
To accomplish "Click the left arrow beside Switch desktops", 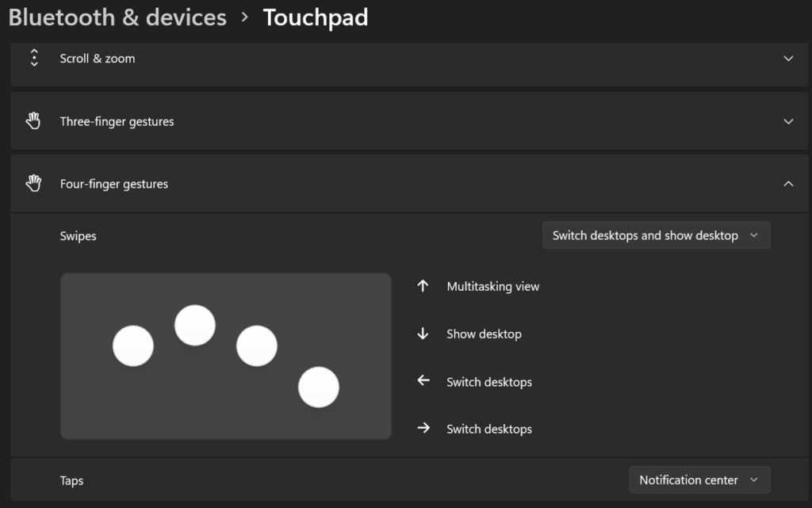I will click(x=423, y=380).
